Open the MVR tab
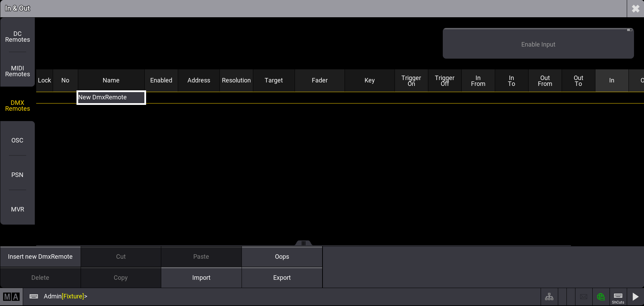 tap(18, 209)
